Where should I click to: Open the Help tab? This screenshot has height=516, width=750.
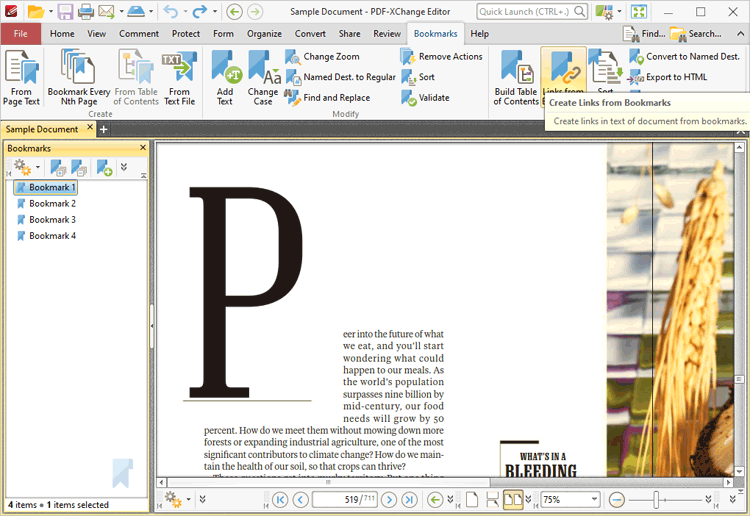point(479,33)
